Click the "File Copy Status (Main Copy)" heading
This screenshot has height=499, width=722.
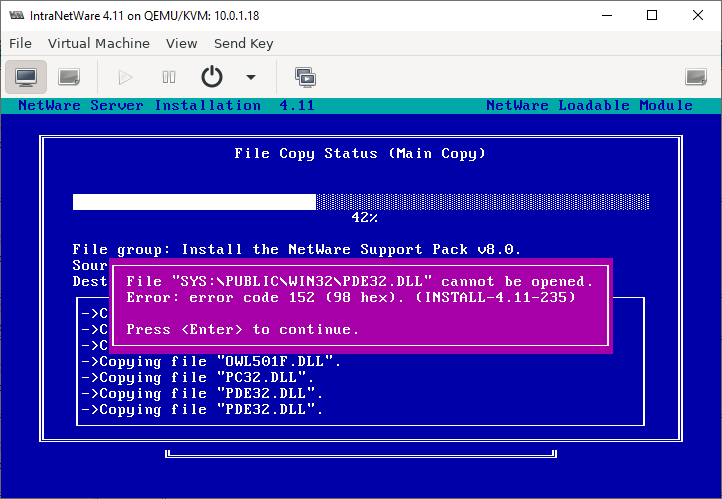[x=360, y=153]
